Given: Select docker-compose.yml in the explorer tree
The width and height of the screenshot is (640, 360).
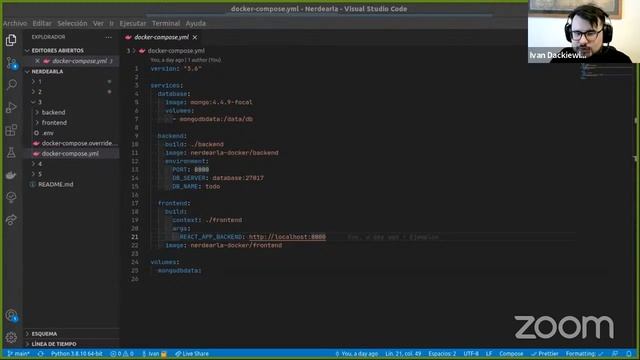Looking at the screenshot, I should [70, 153].
